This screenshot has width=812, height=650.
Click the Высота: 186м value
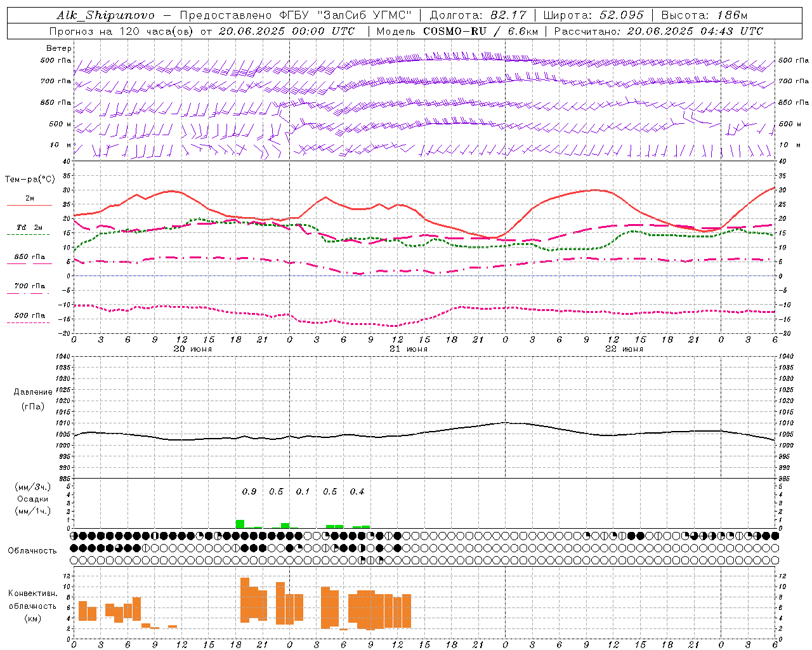(704, 15)
